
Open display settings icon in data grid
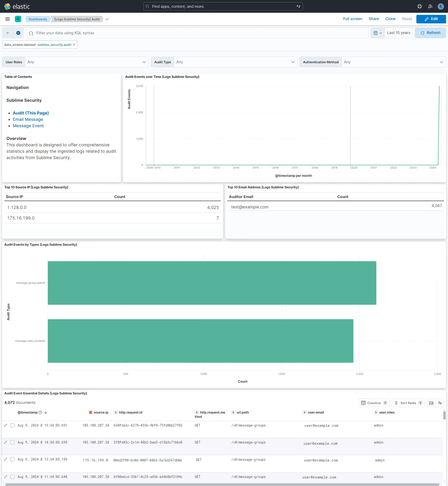(440, 403)
